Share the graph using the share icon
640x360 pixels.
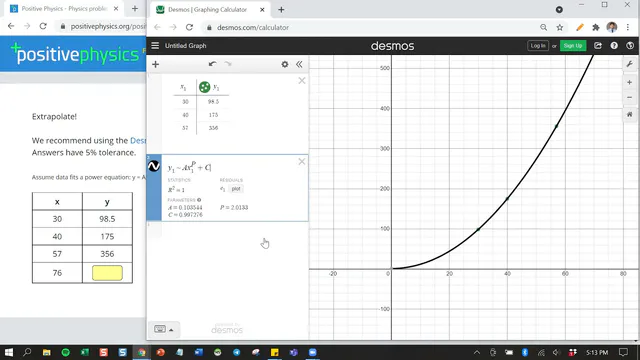tap(598, 46)
